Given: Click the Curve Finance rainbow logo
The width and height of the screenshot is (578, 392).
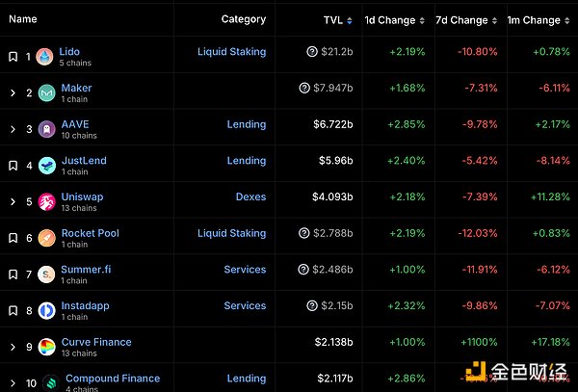Looking at the screenshot, I should (46, 347).
